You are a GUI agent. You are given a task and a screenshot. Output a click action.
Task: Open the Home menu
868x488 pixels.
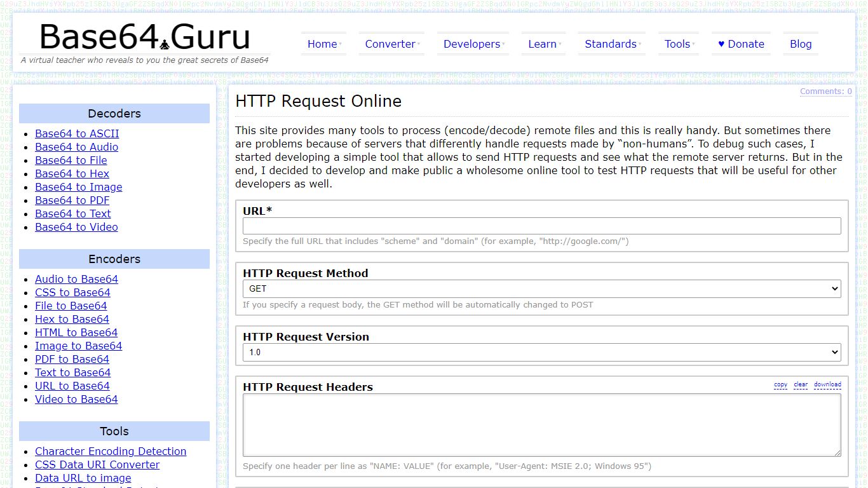(x=323, y=44)
